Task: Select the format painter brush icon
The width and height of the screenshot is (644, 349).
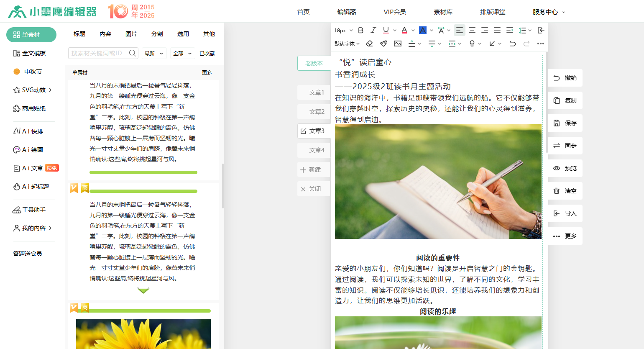Action: pos(383,44)
